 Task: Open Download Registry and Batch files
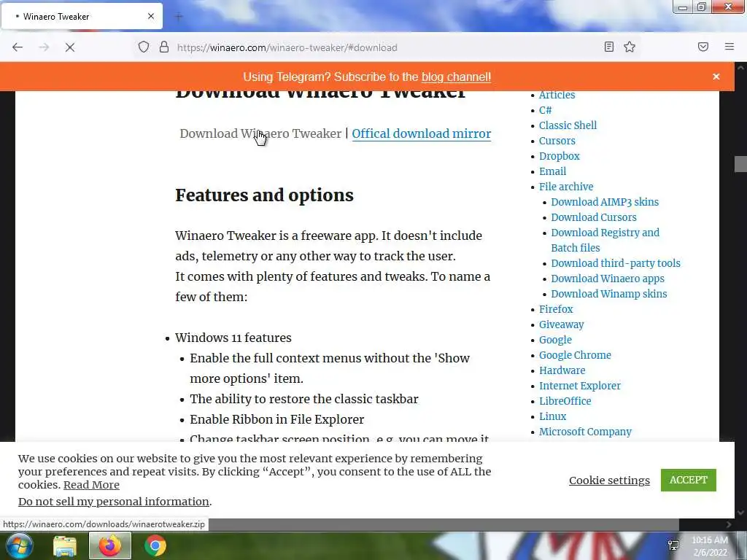coord(605,240)
